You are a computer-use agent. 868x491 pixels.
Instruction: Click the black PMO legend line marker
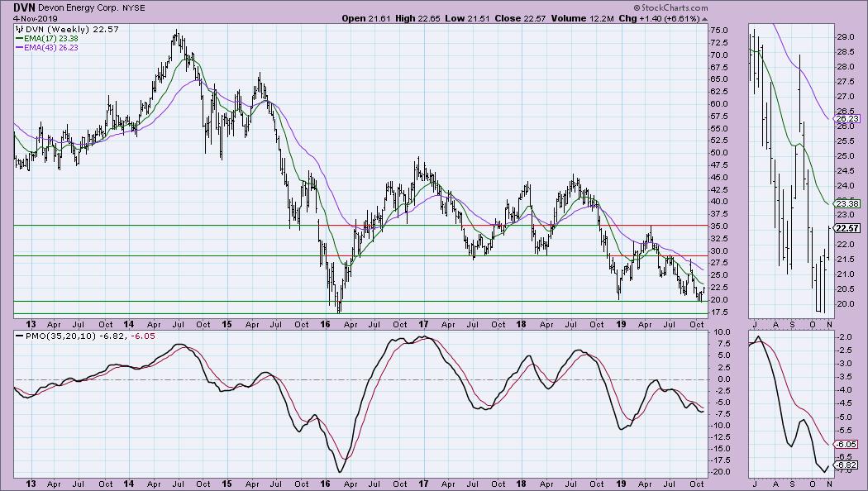[19, 336]
